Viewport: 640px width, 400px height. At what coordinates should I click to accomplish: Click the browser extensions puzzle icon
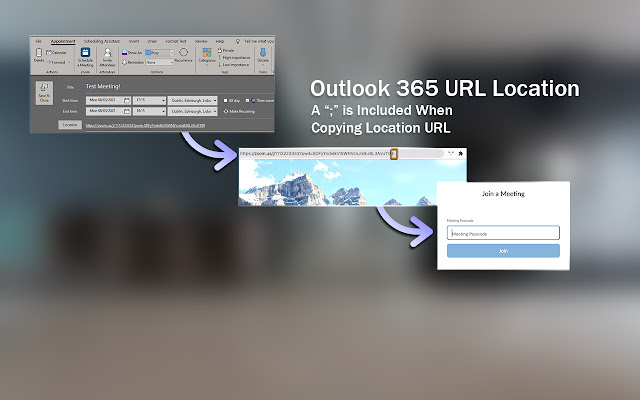(461, 153)
